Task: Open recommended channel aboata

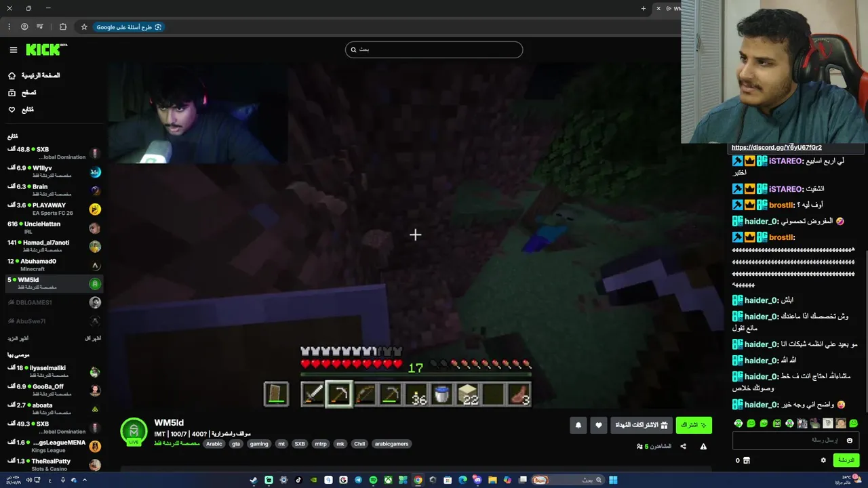Action: [53, 409]
